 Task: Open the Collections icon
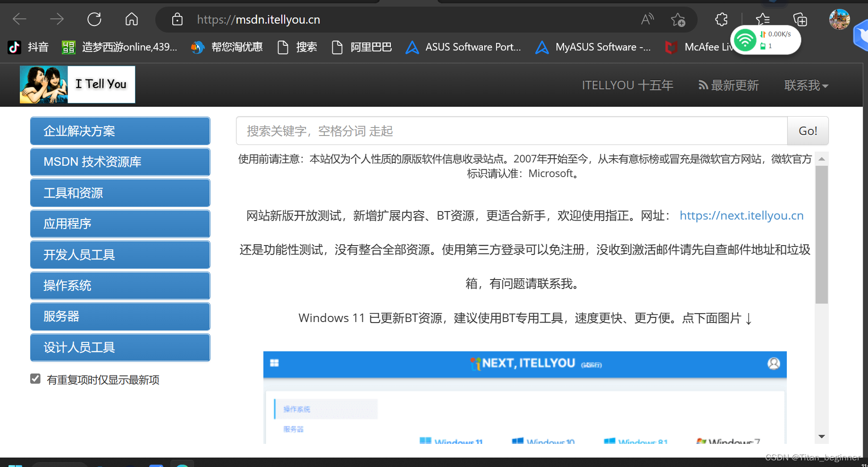800,19
